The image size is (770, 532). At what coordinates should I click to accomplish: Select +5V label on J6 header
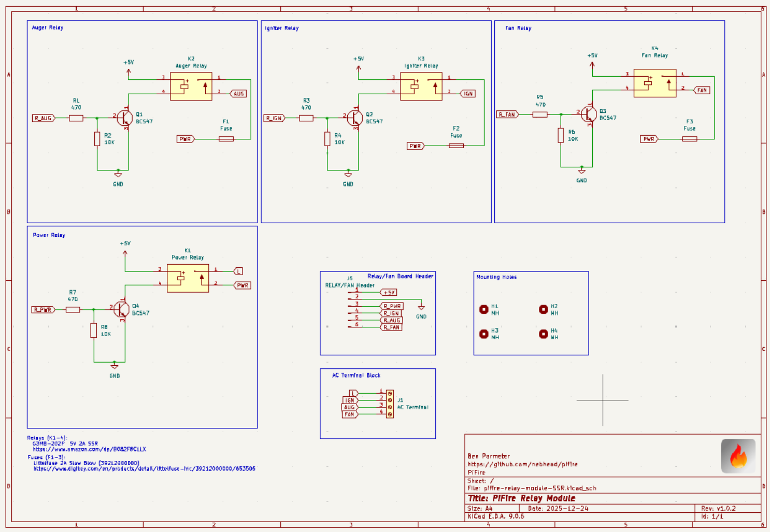(x=389, y=293)
